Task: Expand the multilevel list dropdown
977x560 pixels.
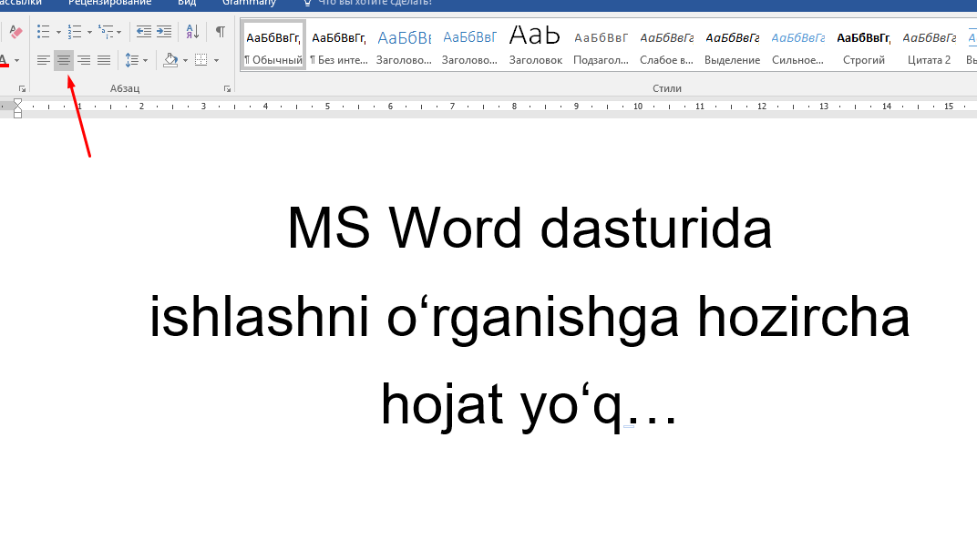Action: click(119, 32)
